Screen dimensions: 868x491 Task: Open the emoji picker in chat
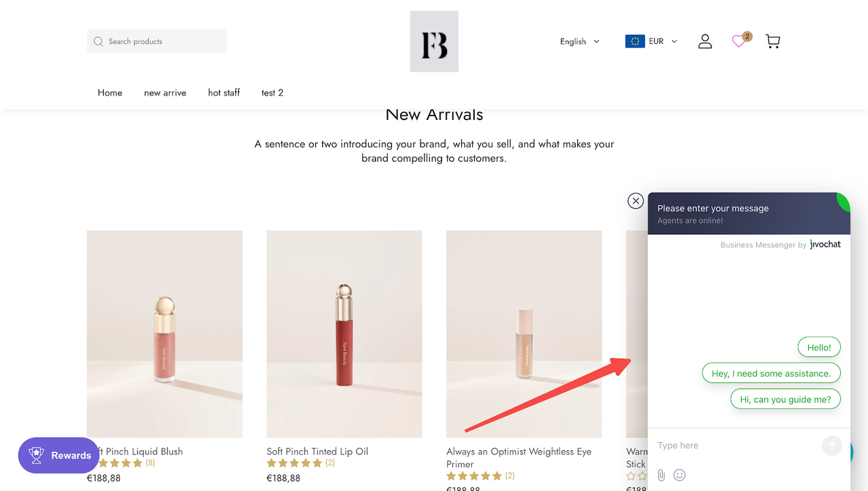[679, 475]
